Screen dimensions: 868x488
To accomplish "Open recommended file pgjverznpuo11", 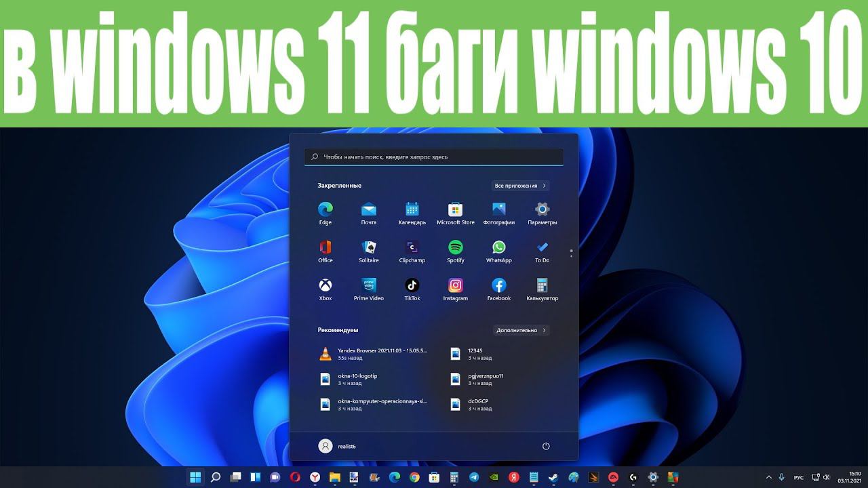I will [477, 379].
